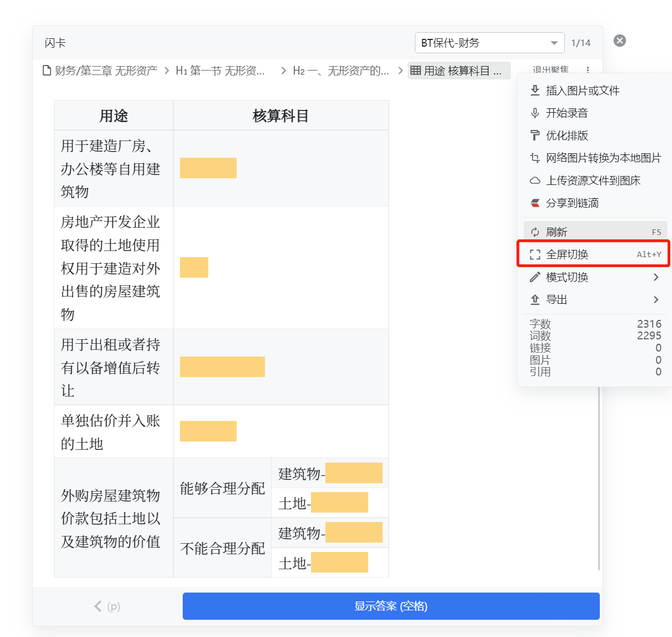
Task: Click the red 链滴 logo icon
Action: pyautogui.click(x=535, y=203)
